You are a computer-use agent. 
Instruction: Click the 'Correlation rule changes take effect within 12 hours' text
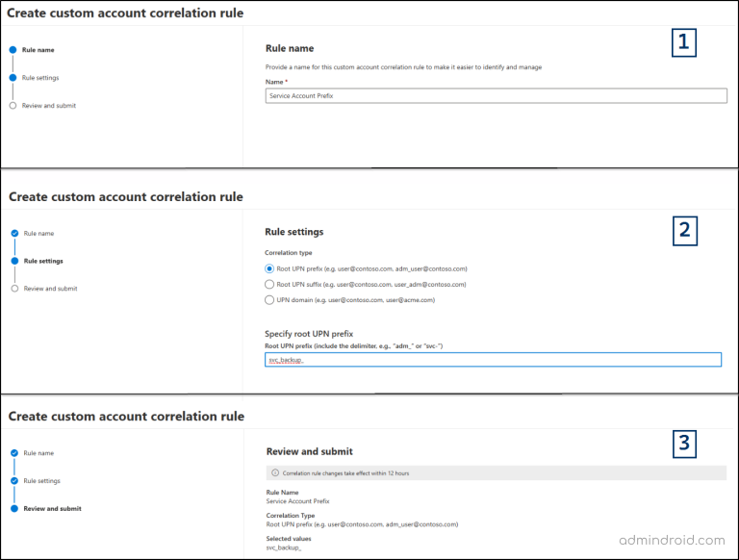pos(346,473)
